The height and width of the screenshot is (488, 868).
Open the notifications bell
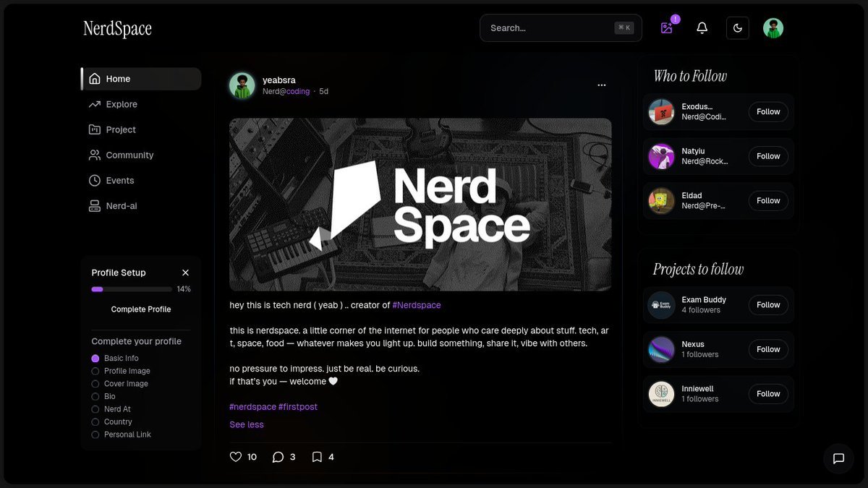pos(702,28)
